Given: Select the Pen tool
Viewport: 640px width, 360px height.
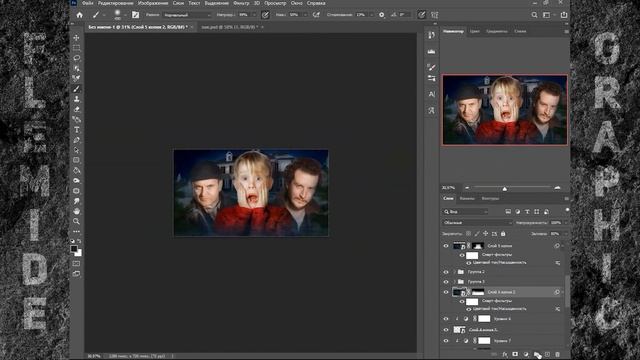Looking at the screenshot, I should point(76,140).
